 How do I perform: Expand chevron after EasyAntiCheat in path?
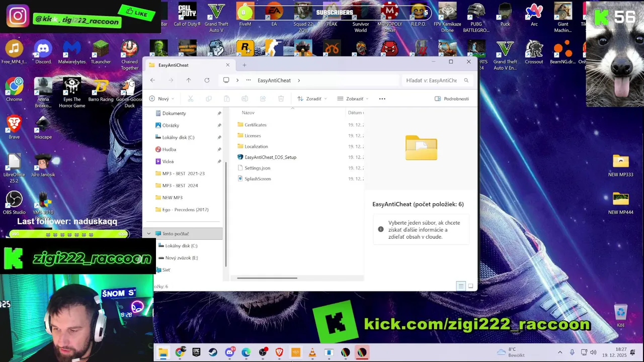299,80
